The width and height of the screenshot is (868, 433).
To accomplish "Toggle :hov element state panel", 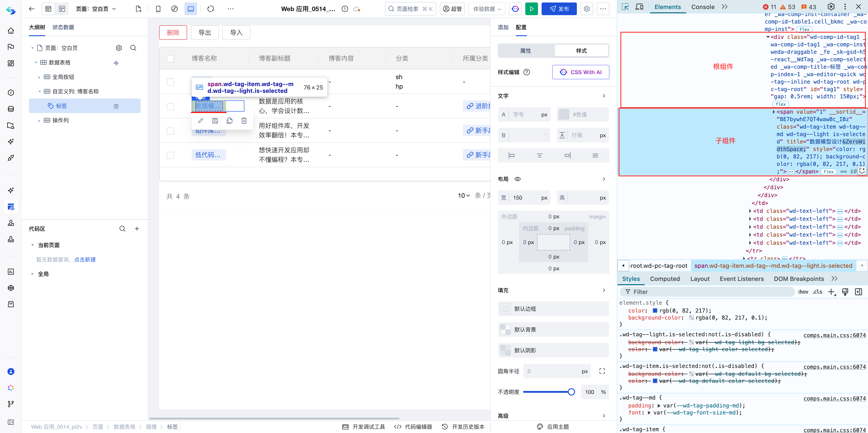I will [x=803, y=292].
